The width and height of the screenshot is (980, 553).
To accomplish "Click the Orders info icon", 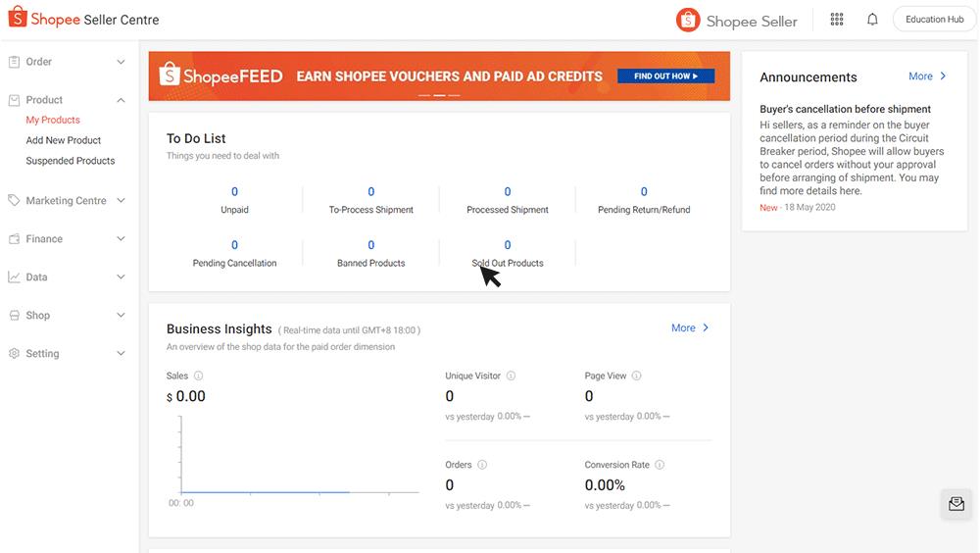I will (482, 465).
